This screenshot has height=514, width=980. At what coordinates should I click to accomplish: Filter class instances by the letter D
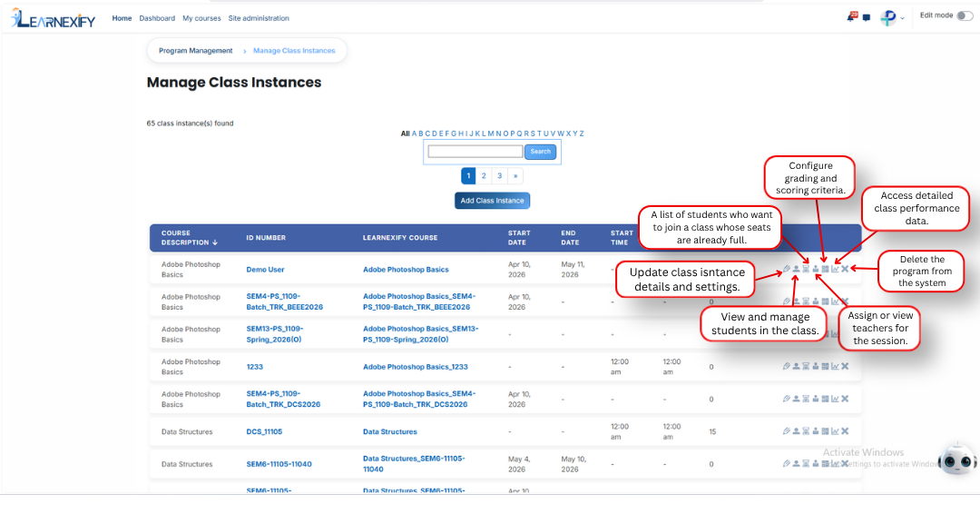point(435,133)
